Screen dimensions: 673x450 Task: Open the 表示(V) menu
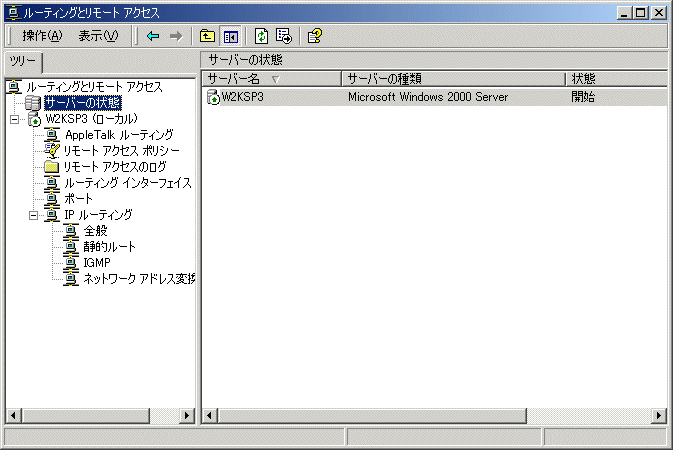point(98,36)
